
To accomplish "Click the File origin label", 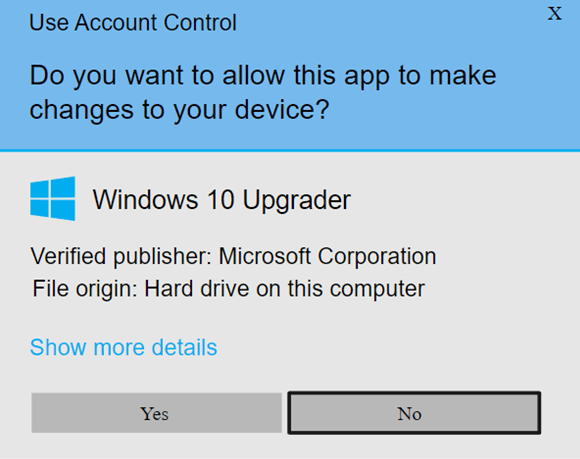I will [x=85, y=289].
